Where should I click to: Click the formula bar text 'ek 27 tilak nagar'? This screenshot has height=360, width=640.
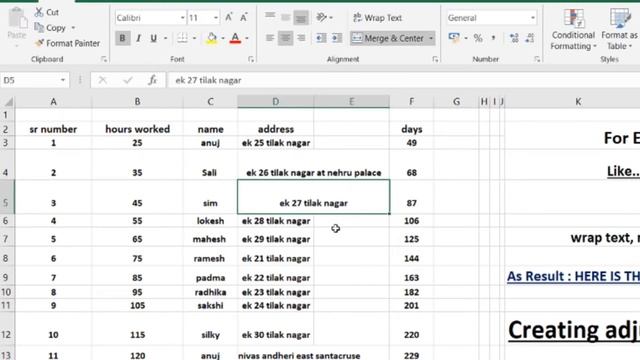(x=208, y=80)
